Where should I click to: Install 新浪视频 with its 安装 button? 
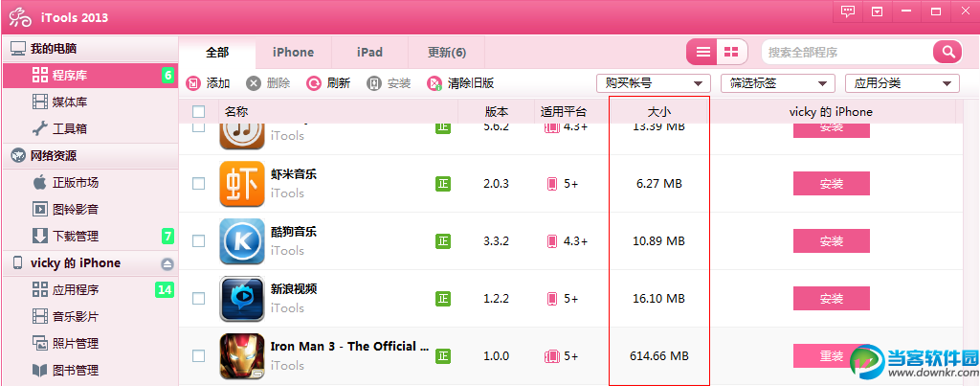[x=832, y=299]
